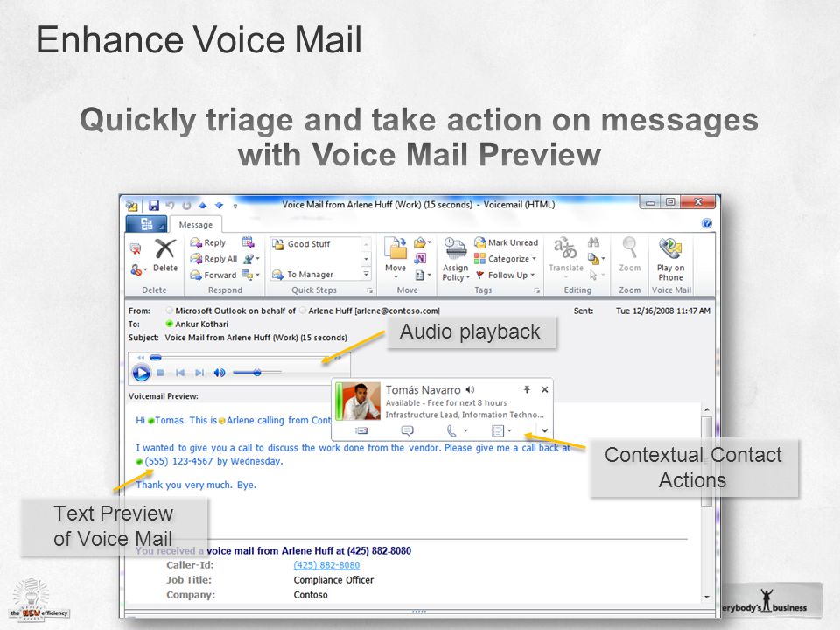
Task: Open the Rules icon in Move group
Action: click(x=423, y=242)
